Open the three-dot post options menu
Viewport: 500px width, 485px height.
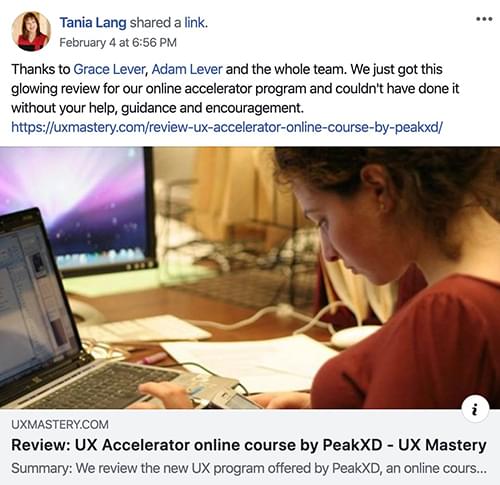pos(484,19)
